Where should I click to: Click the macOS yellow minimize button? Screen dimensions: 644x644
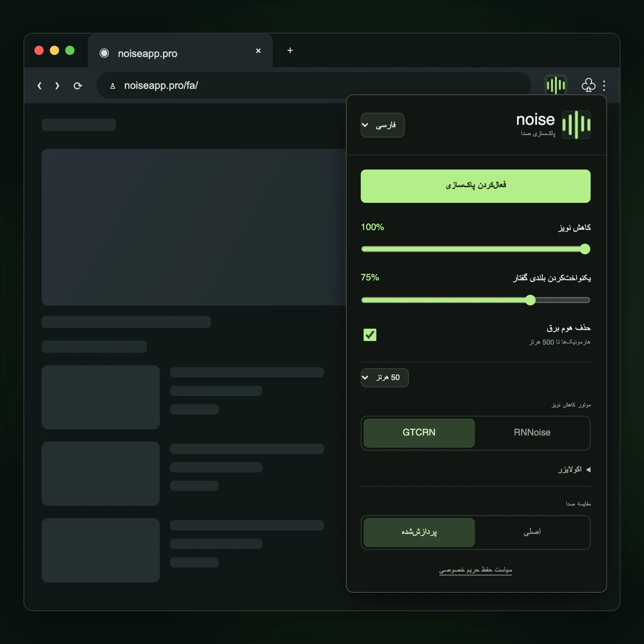coord(54,50)
